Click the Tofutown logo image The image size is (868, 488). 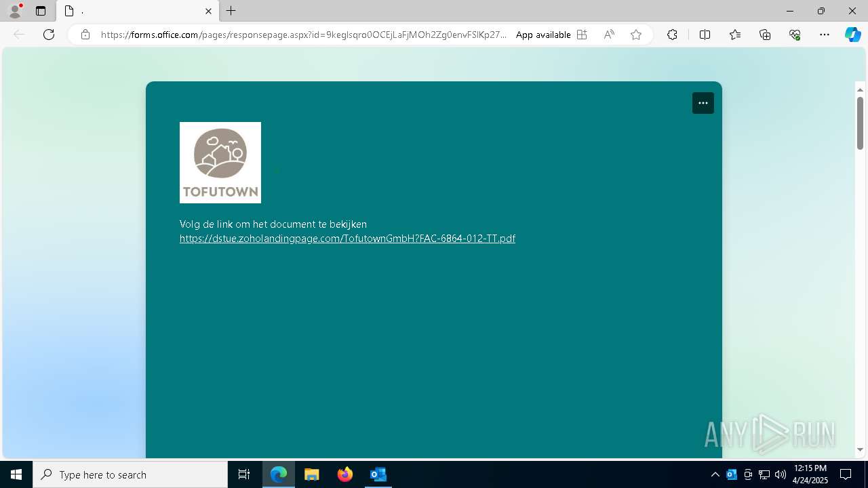[220, 163]
